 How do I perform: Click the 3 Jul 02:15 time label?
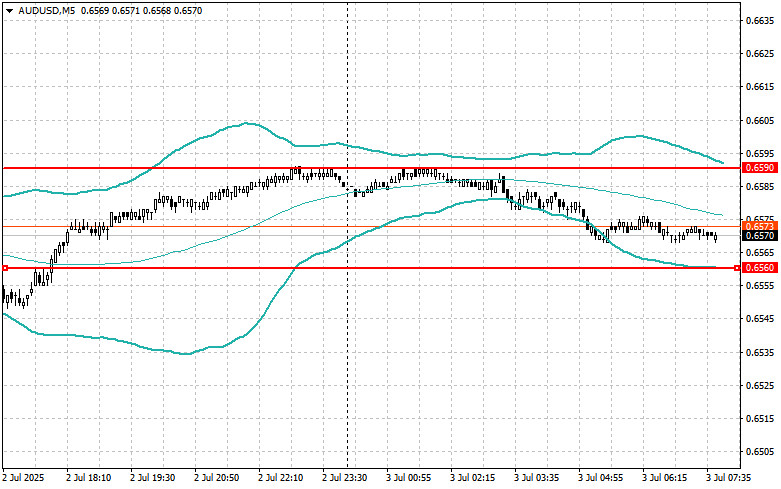click(473, 478)
